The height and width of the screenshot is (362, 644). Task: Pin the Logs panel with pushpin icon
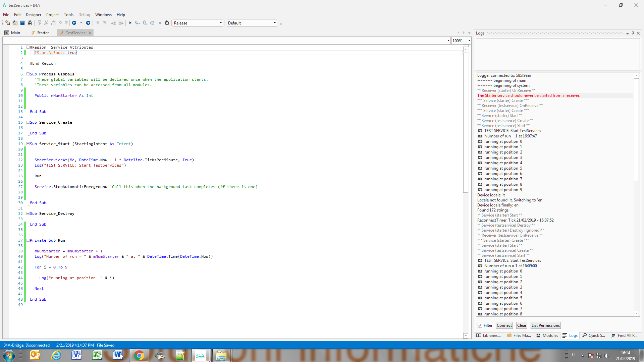click(633, 33)
